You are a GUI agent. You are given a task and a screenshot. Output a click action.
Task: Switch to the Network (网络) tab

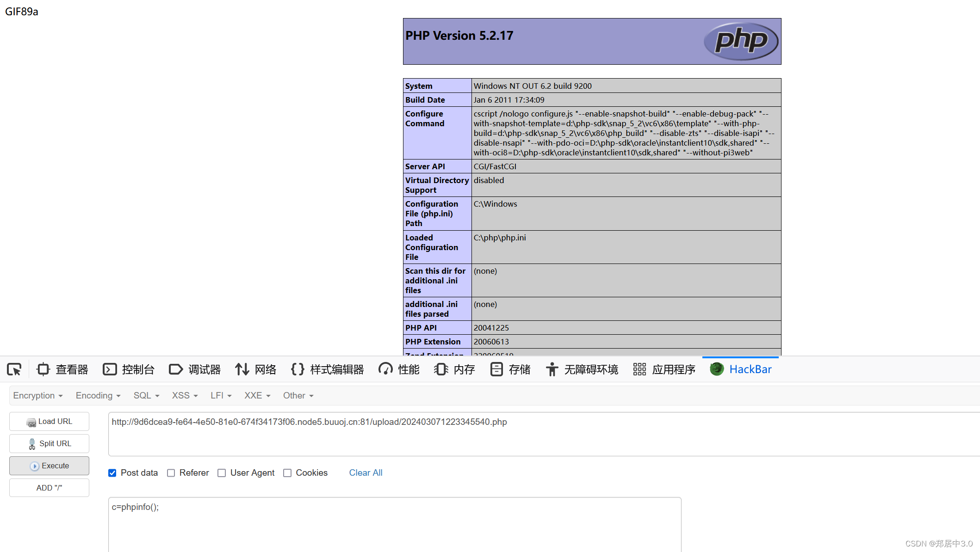coord(255,369)
